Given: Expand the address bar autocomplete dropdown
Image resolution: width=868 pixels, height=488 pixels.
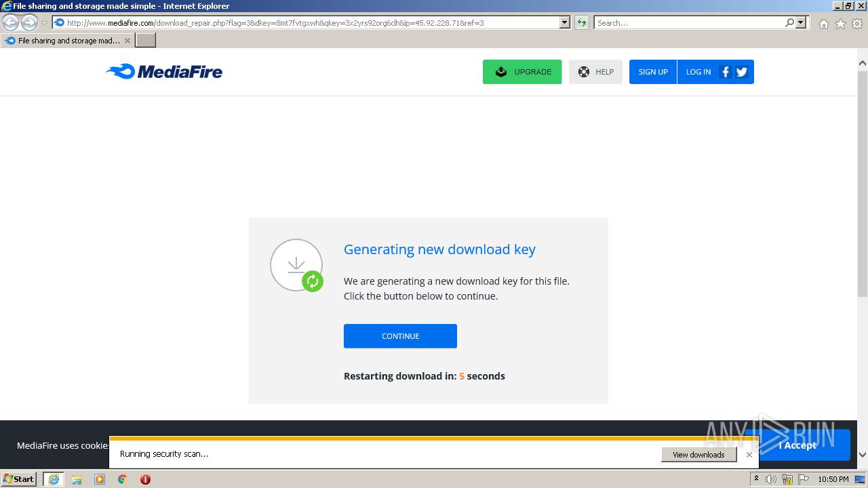Looking at the screenshot, I should point(565,23).
